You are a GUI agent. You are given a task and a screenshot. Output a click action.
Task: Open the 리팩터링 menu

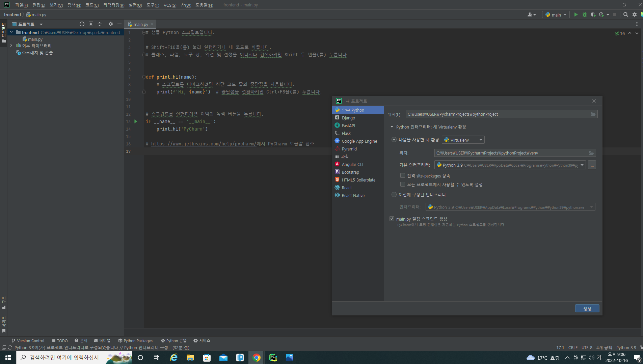114,5
